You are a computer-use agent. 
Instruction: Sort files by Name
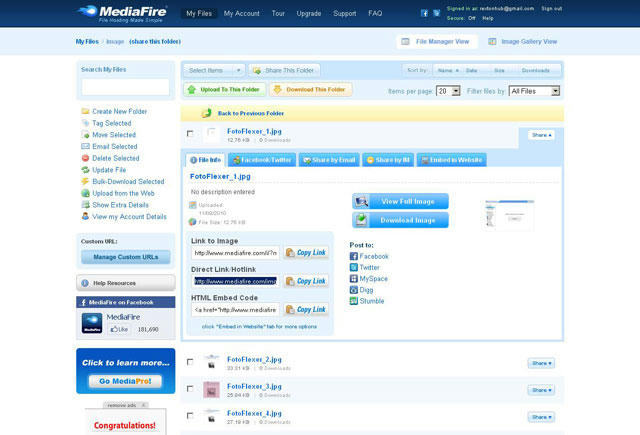tap(448, 71)
